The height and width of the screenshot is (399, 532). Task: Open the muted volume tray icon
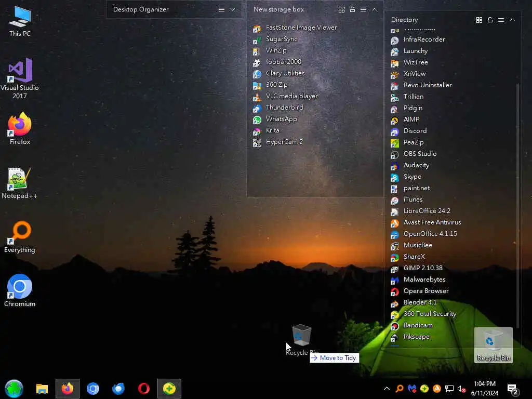[461, 389]
